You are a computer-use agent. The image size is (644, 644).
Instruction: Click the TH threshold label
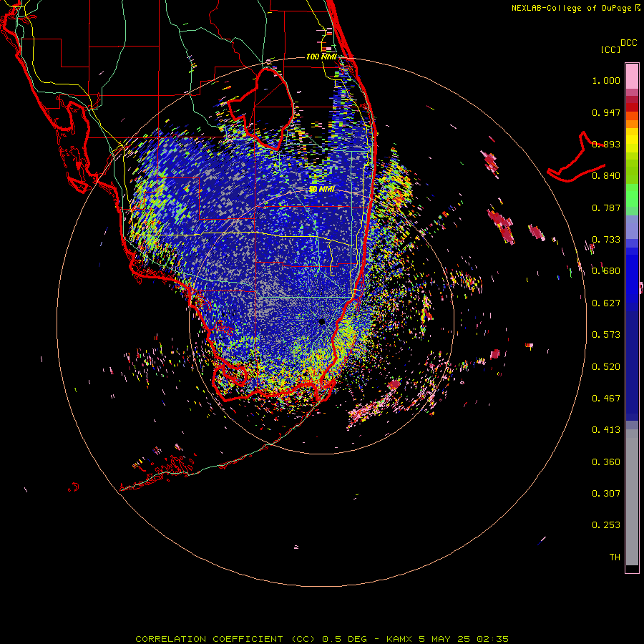pos(615,557)
